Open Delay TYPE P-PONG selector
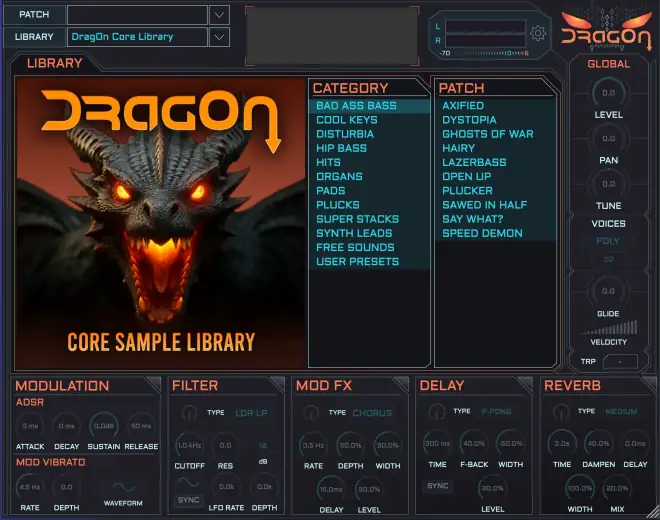This screenshot has height=520, width=660. click(496, 411)
